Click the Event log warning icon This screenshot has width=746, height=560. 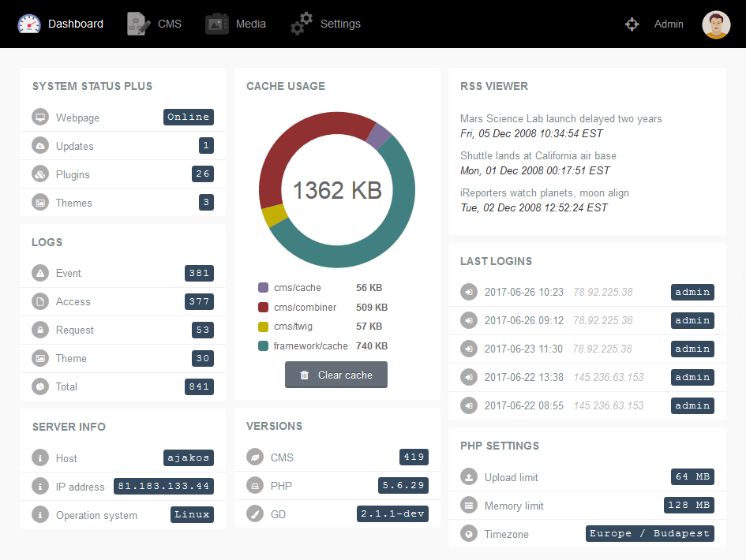click(x=40, y=273)
